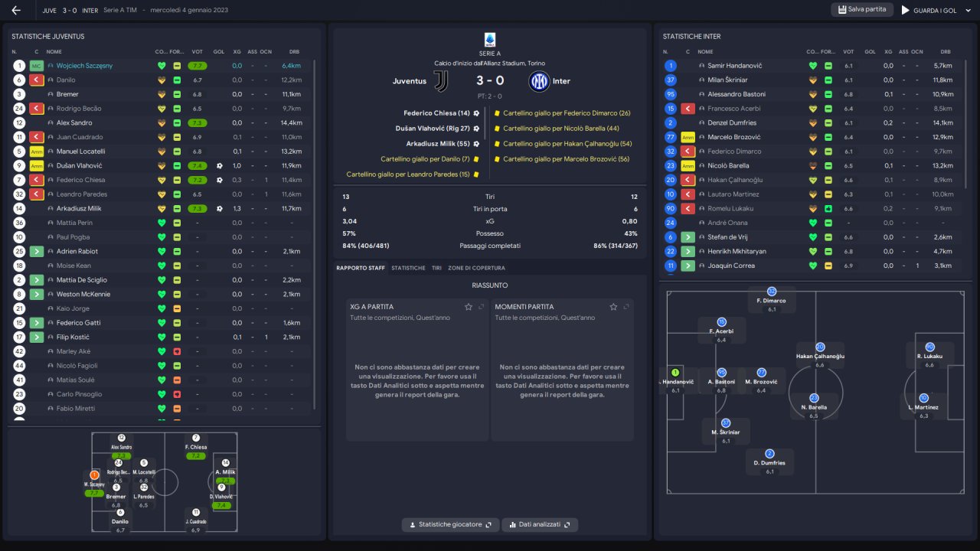The height and width of the screenshot is (551, 980).
Task: Sort Juventus table by the VOT column
Action: pos(198,51)
